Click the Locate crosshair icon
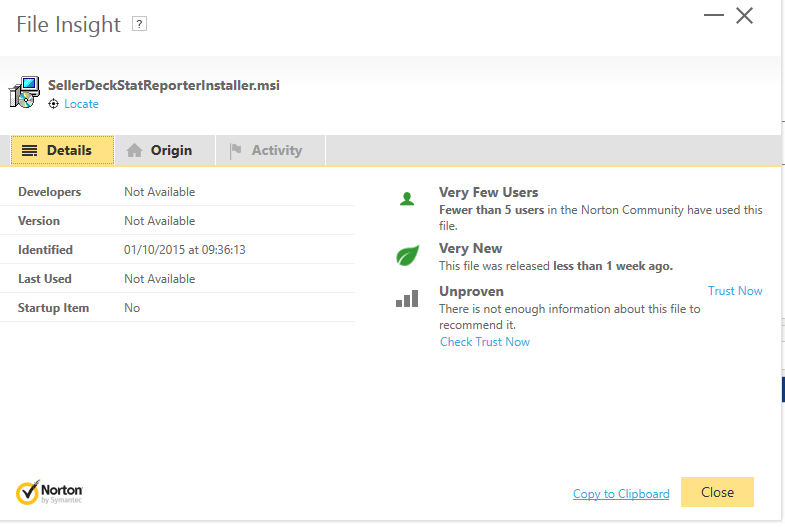Viewport: 785px width, 527px height. [x=54, y=104]
